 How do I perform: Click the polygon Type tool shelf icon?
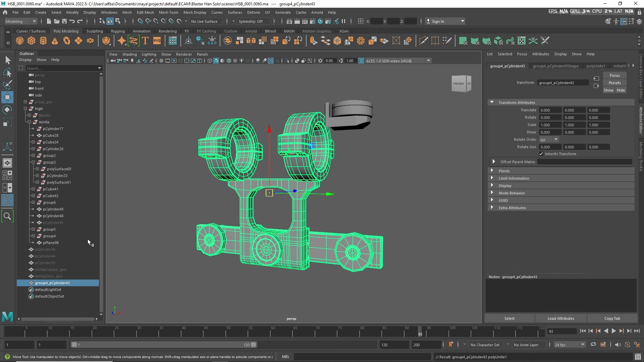tap(145, 41)
